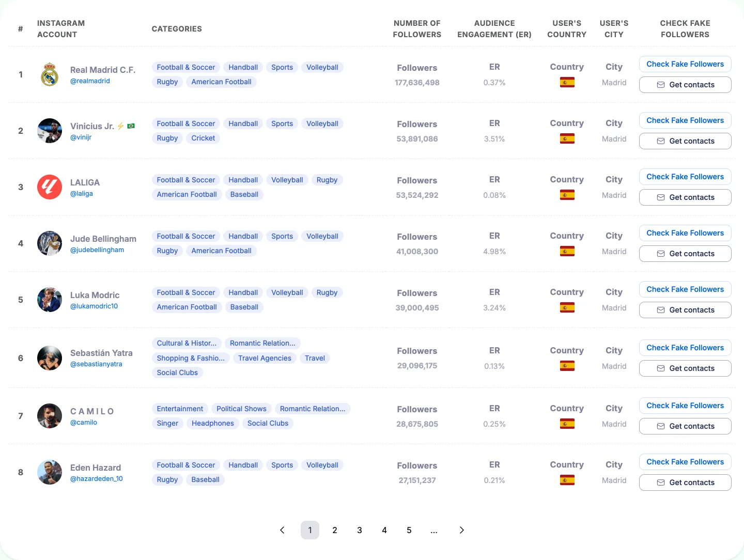Select Entertainment tag in CAMILO row
The image size is (744, 560).
(180, 409)
